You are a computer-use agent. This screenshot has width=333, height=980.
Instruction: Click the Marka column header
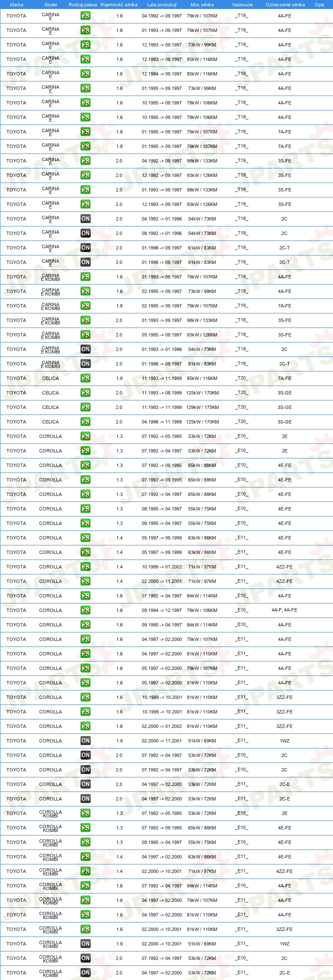[x=17, y=5]
